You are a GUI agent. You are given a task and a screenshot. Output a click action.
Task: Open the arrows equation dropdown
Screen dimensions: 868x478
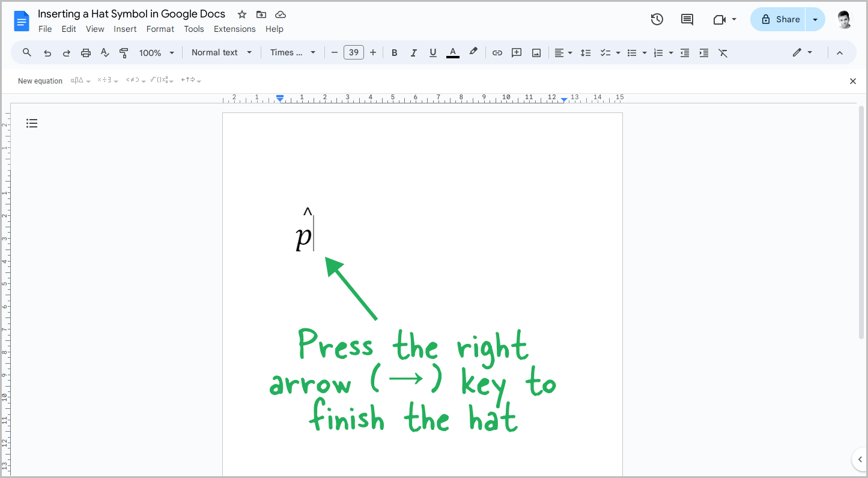click(190, 80)
